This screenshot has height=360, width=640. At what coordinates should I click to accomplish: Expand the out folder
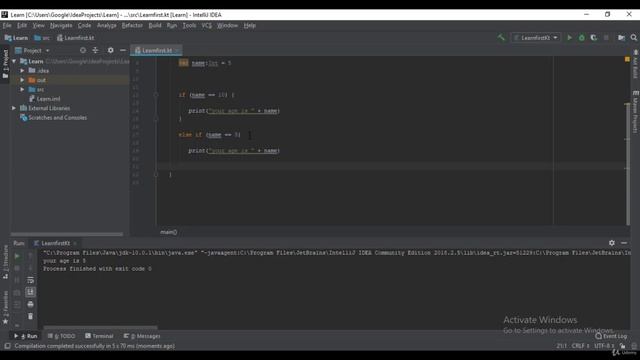pos(22,80)
